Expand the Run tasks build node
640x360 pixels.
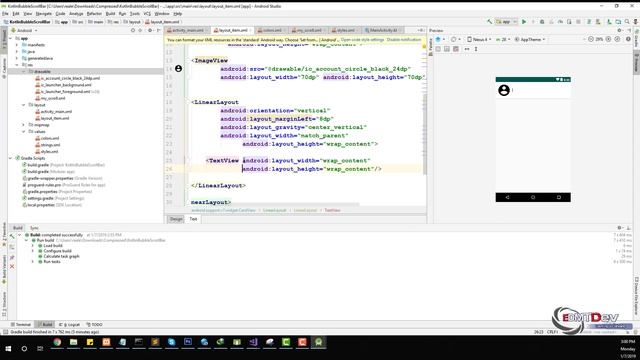(33, 262)
